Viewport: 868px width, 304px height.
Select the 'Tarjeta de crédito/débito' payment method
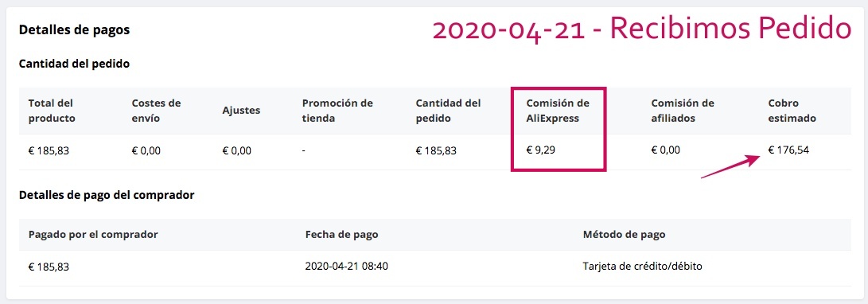643,267
